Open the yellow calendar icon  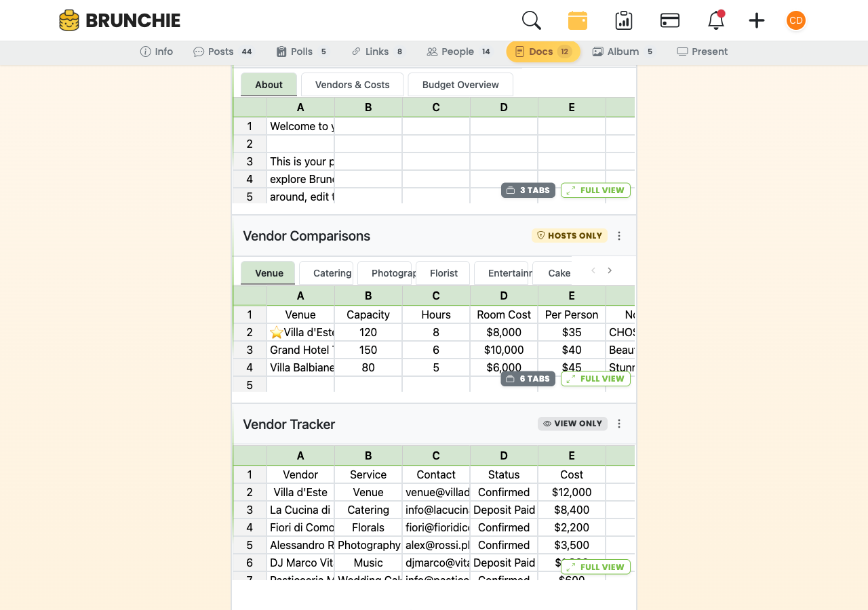click(578, 20)
